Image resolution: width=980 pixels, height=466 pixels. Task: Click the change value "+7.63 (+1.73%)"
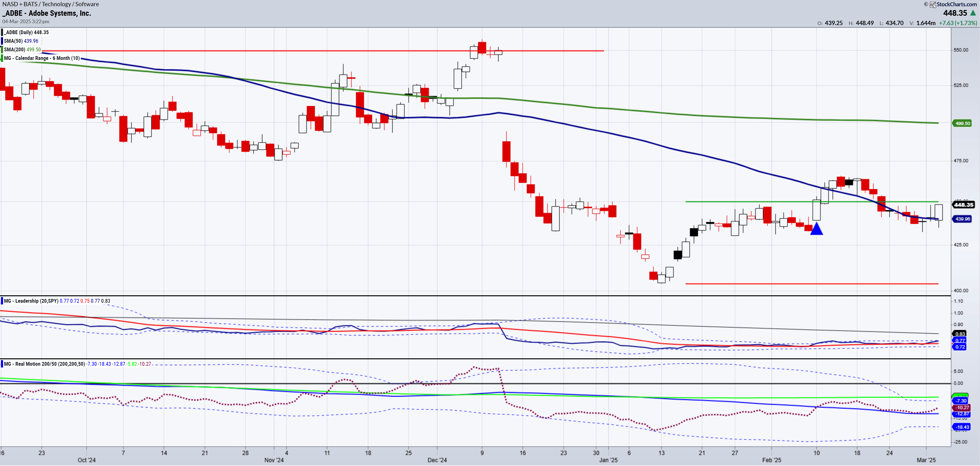(x=958, y=23)
